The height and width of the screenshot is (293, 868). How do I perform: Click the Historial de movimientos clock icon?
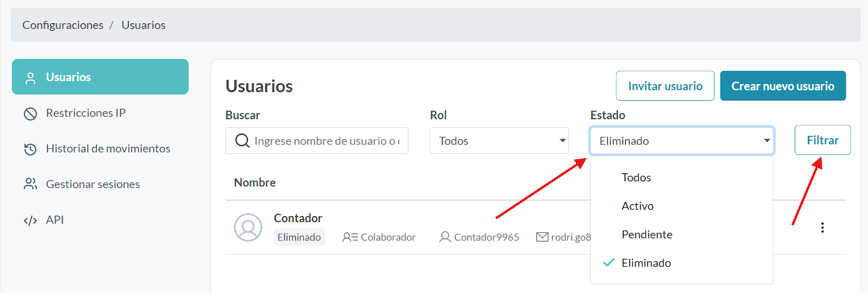tap(30, 149)
